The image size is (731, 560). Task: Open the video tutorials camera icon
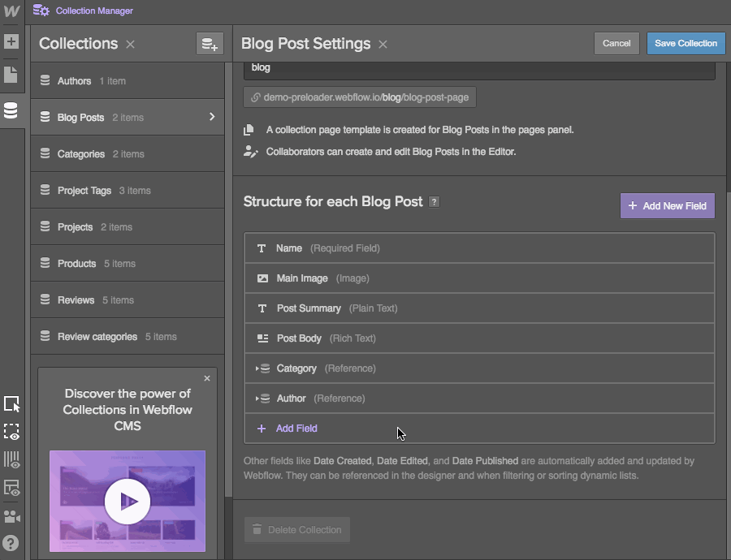coord(11,516)
